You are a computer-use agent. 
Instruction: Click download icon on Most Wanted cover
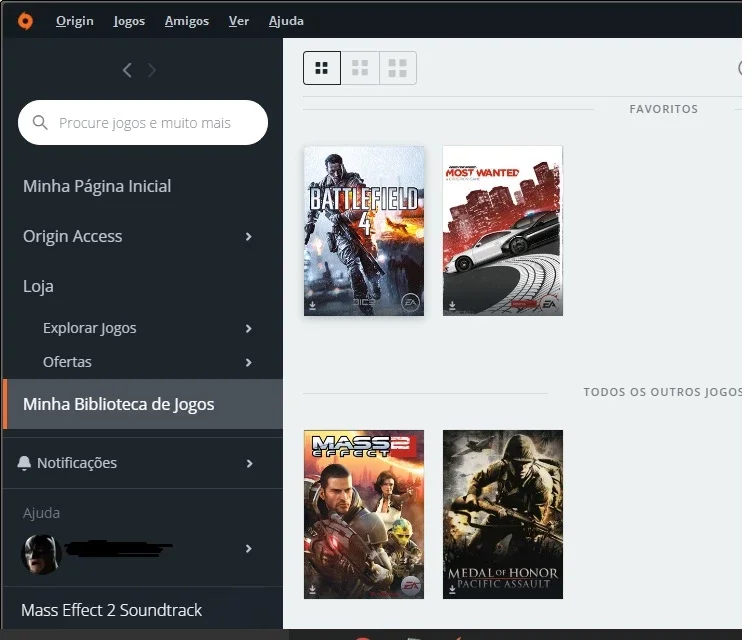pyautogui.click(x=452, y=305)
